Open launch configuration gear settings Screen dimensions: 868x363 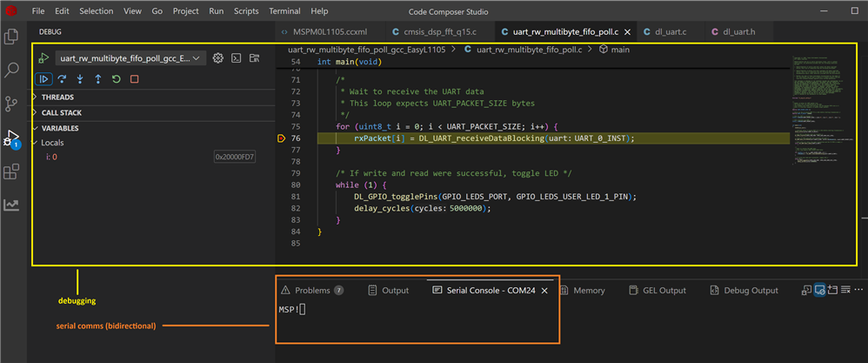click(218, 57)
